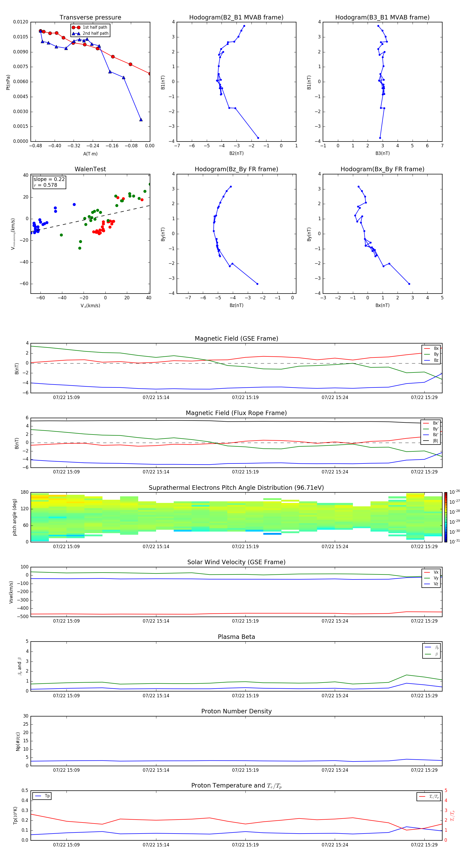Click the 'Transverse pressure' plot title
This screenshot has height=868, width=473.
pyautogui.click(x=90, y=17)
